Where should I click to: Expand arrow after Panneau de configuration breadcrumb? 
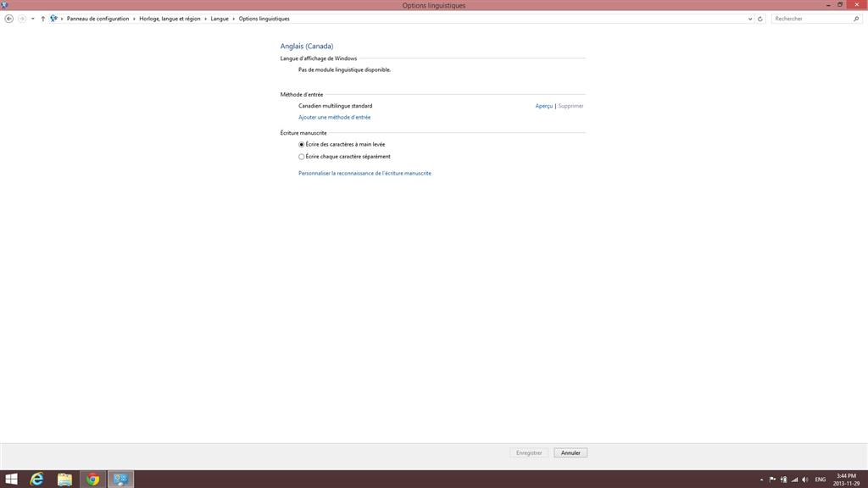(x=134, y=19)
